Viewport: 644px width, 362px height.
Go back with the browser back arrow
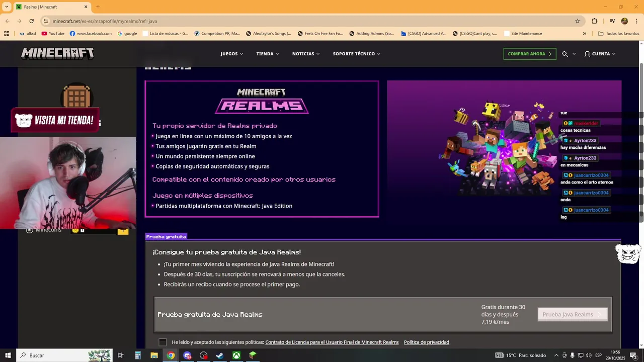coord(8,21)
